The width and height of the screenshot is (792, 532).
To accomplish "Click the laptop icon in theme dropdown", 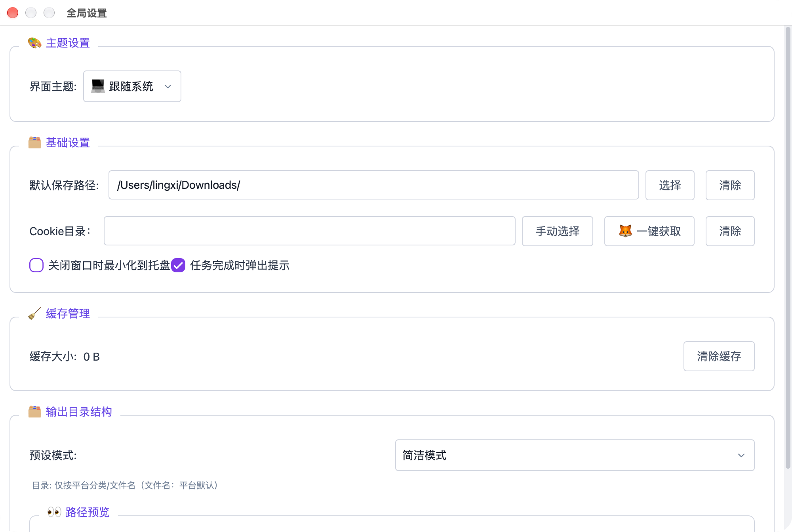I will click(x=98, y=86).
